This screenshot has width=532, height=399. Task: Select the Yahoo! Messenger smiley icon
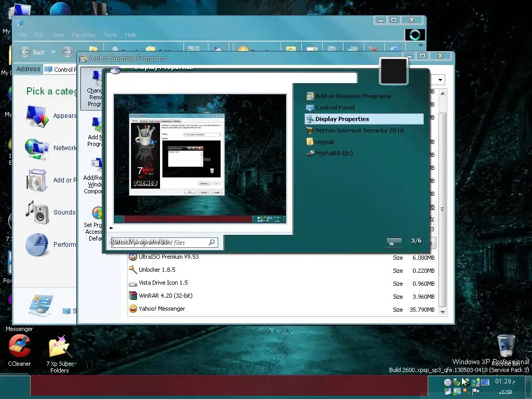pyautogui.click(x=133, y=309)
